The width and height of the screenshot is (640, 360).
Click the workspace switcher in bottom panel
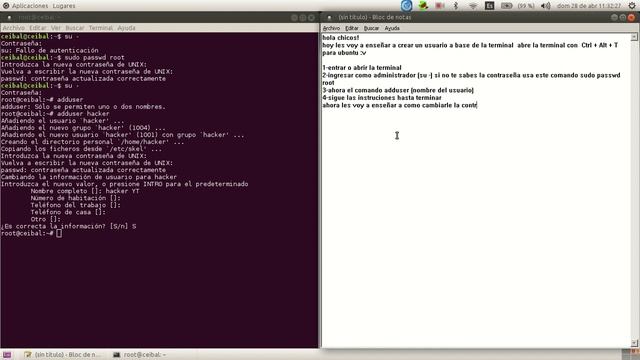pyautogui.click(x=630, y=354)
